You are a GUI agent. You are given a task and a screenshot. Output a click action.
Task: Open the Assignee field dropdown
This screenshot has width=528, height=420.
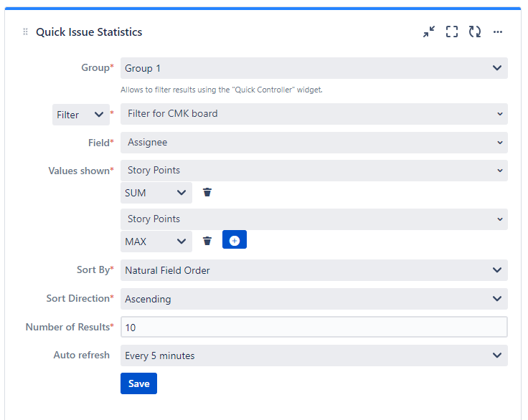pyautogui.click(x=313, y=143)
